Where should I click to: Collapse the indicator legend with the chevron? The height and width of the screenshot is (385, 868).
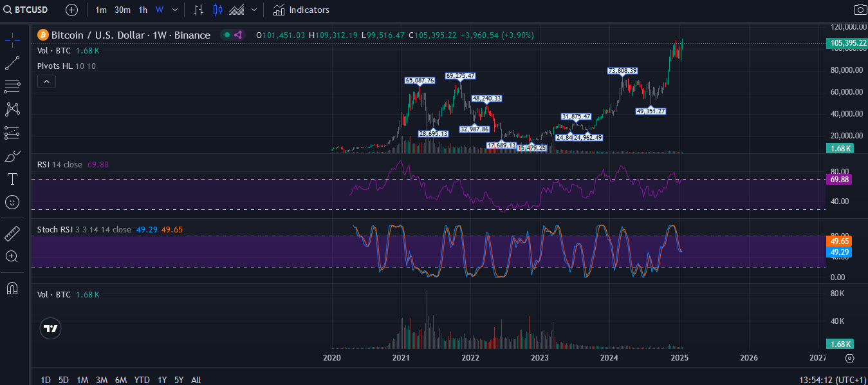(x=46, y=81)
